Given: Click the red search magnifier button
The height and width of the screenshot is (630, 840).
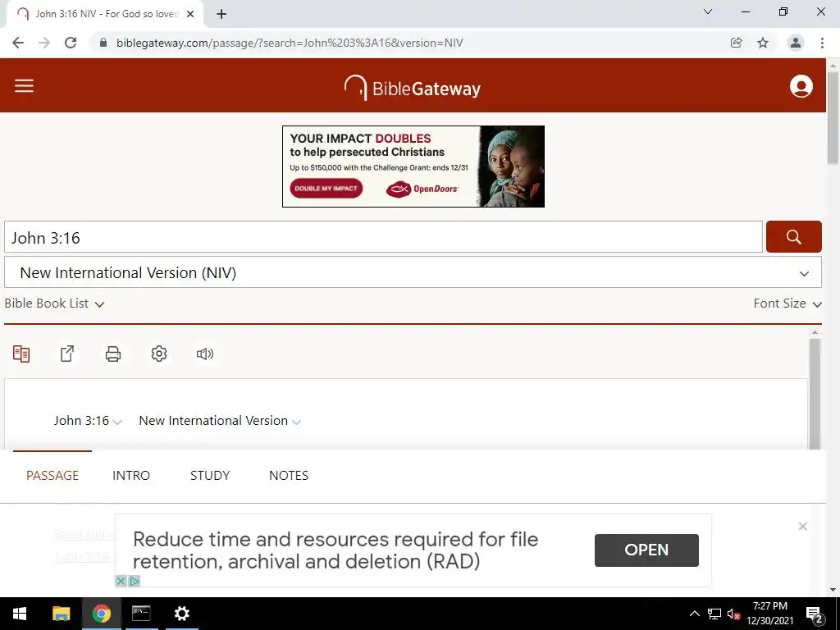Looking at the screenshot, I should click(x=793, y=236).
